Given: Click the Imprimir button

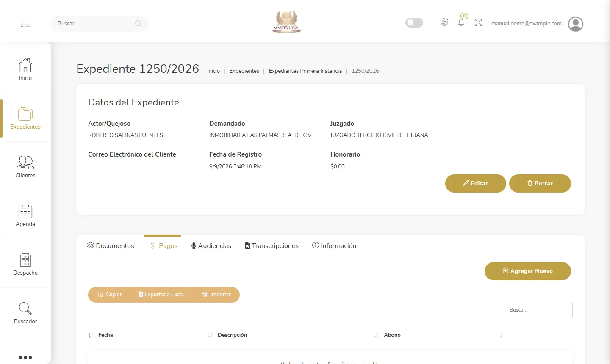Looking at the screenshot, I should 216,295.
